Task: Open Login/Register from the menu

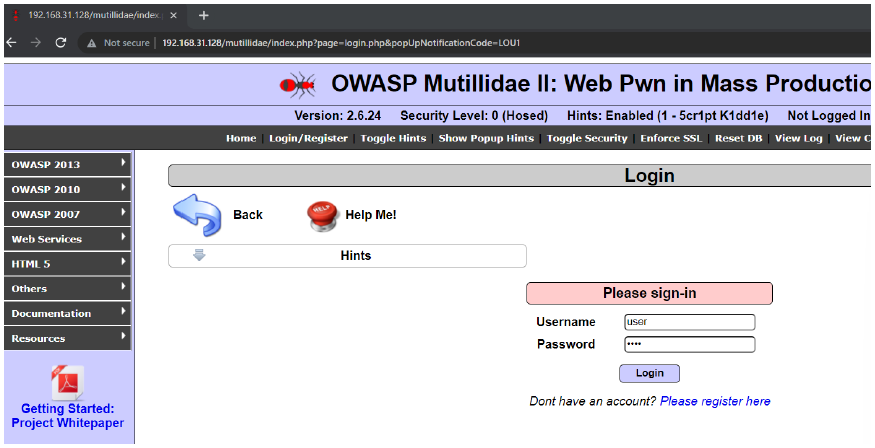Action: click(308, 138)
